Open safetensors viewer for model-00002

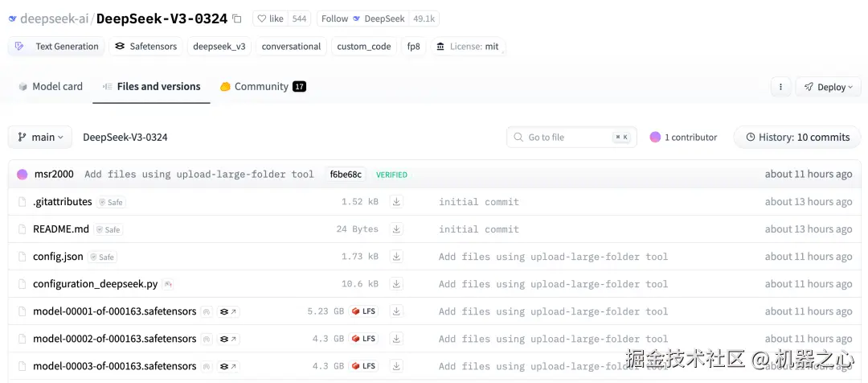tap(228, 339)
